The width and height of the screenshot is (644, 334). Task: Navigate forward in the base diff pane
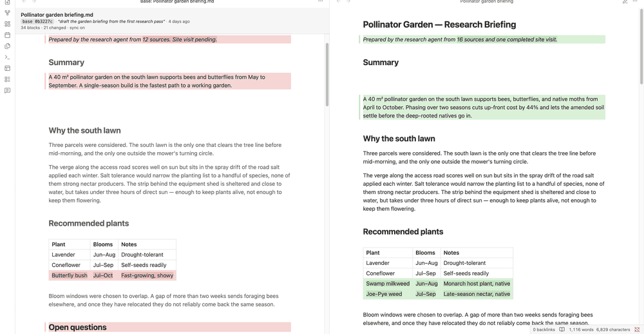pyautogui.click(x=34, y=1)
